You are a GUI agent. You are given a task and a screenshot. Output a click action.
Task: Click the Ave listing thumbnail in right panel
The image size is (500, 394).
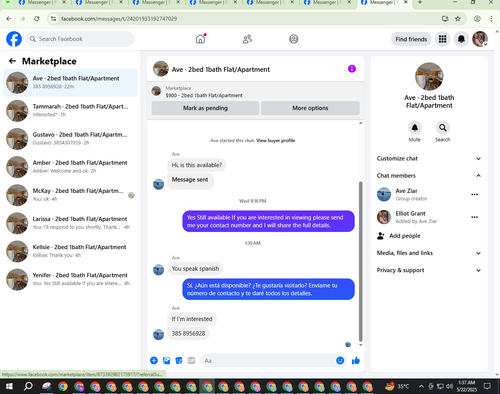(x=429, y=76)
